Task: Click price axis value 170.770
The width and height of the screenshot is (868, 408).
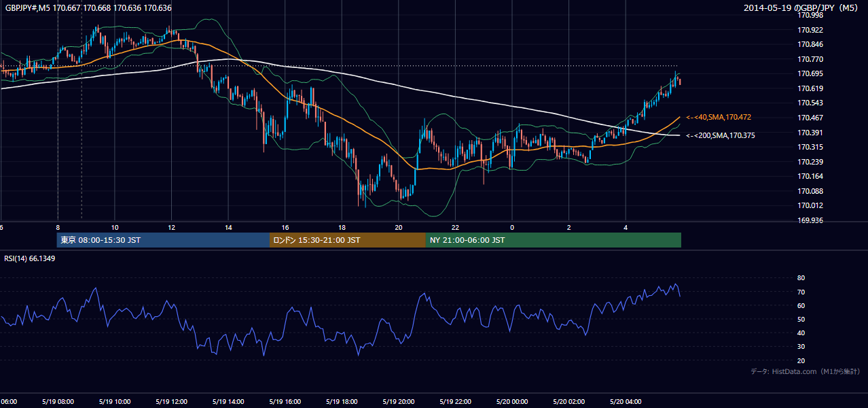Action: pos(811,60)
